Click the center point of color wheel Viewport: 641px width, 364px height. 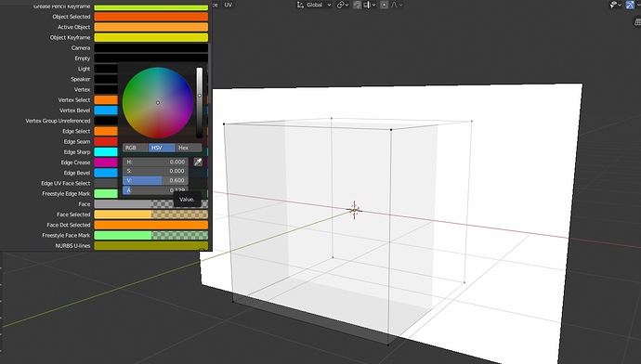[158, 103]
